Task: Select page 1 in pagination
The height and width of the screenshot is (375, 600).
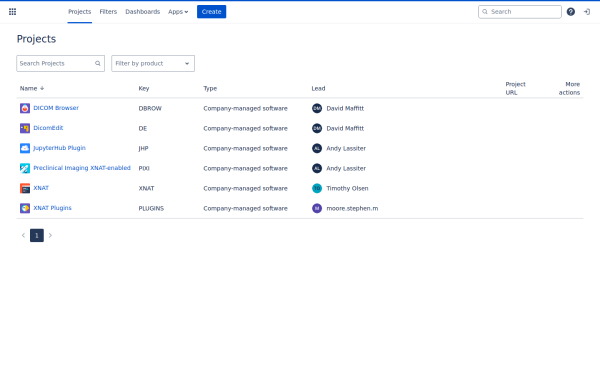Action: pyautogui.click(x=37, y=235)
